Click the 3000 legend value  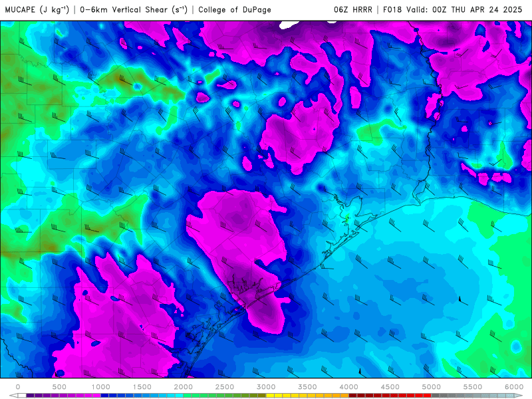coord(266,387)
